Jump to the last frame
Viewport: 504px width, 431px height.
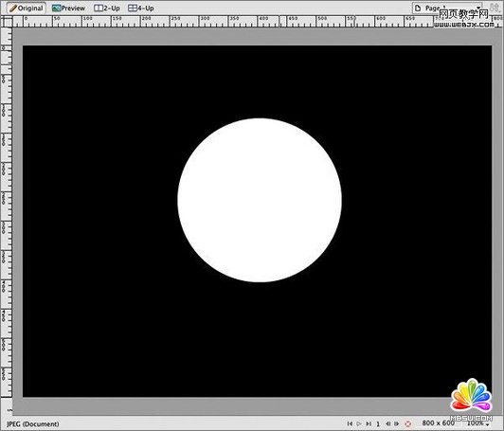click(x=369, y=423)
